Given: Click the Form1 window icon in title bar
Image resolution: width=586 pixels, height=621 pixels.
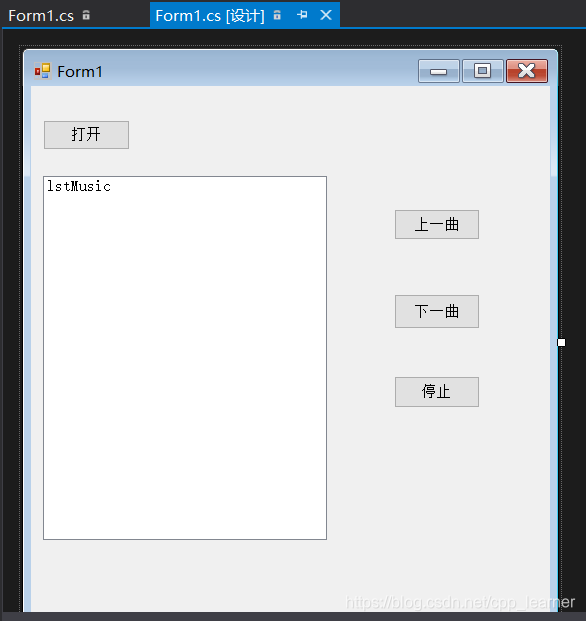Looking at the screenshot, I should tap(42, 71).
